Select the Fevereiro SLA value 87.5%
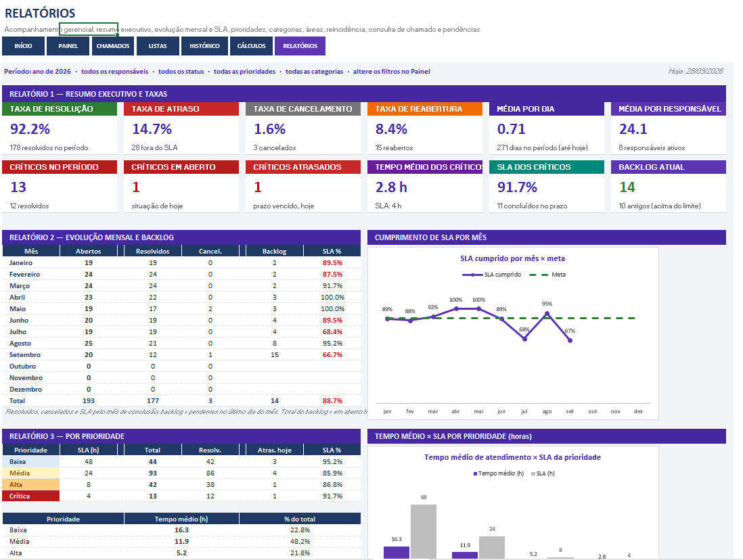Screen dimensions: 743x560 pyautogui.click(x=333, y=275)
